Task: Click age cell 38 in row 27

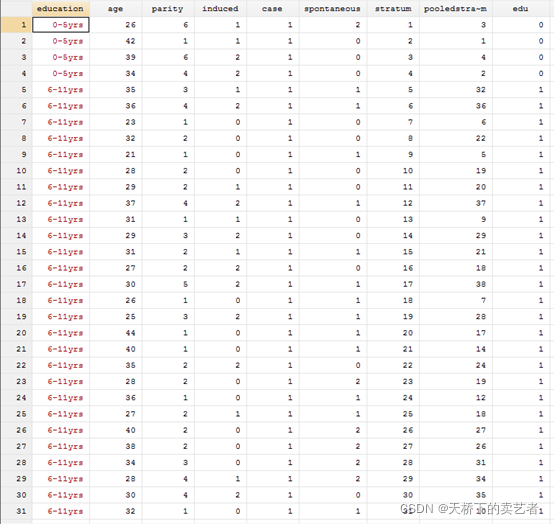Action: (x=116, y=446)
